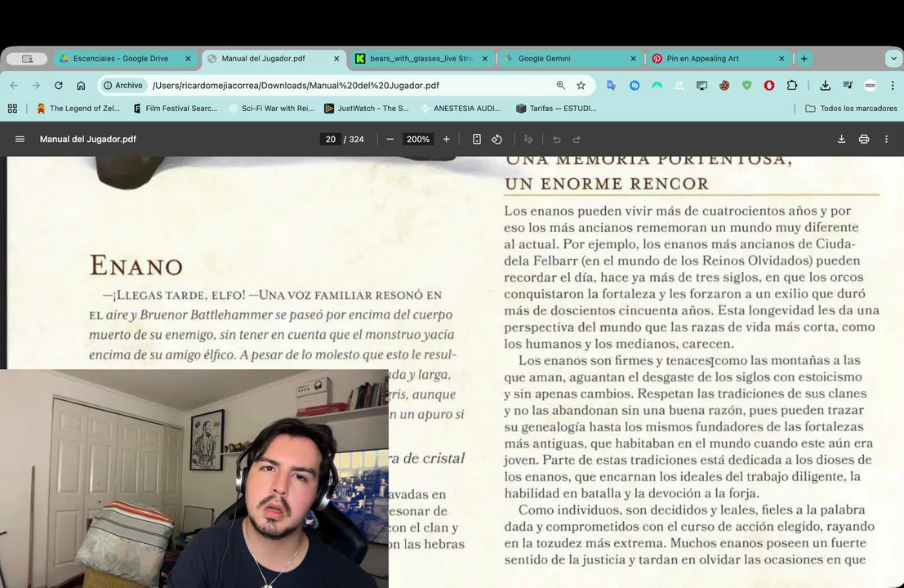Image resolution: width=904 pixels, height=588 pixels.
Task: Click the redo arrow in PDF toolbar
Action: [577, 139]
